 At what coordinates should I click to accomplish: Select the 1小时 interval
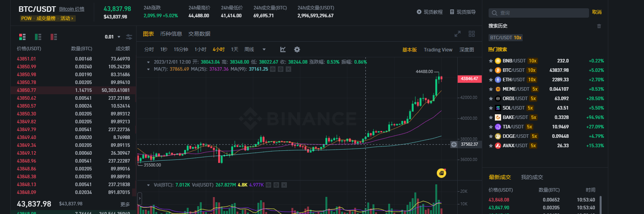pyautogui.click(x=200, y=49)
